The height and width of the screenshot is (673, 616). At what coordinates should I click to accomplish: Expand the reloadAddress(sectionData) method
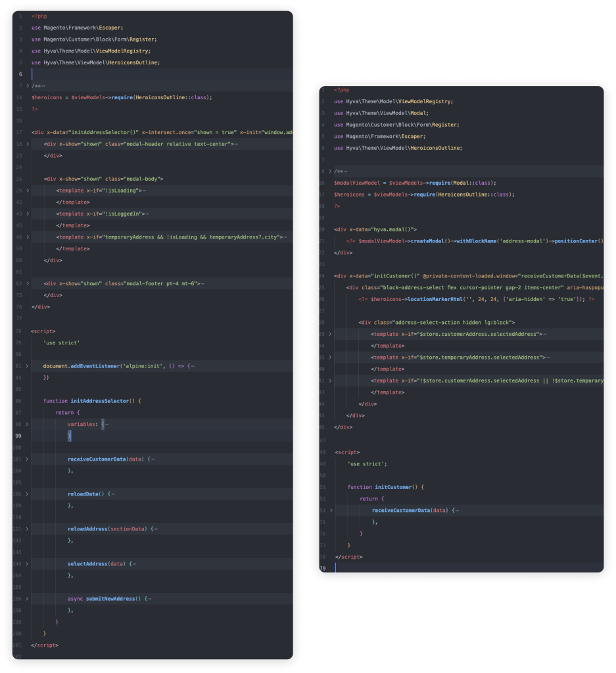[x=27, y=529]
